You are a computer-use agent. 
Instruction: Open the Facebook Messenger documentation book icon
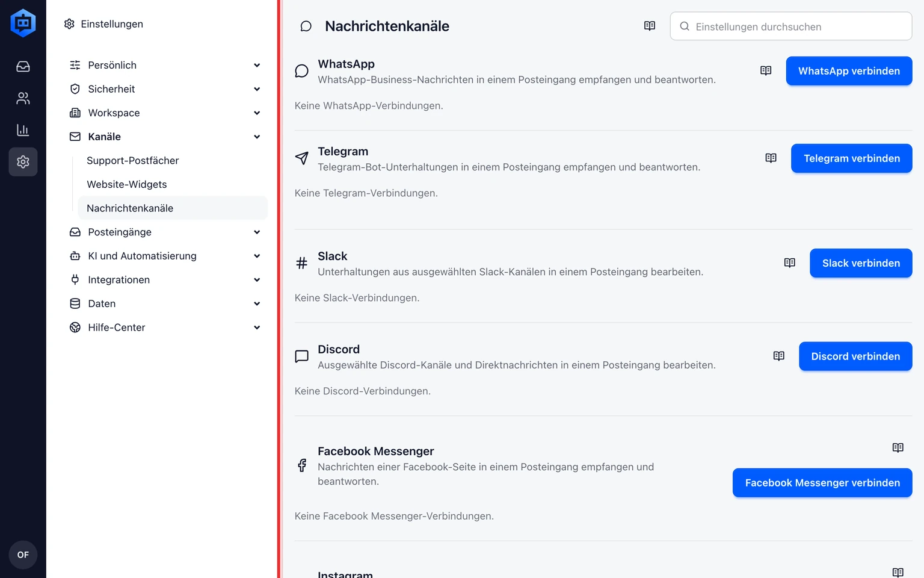(898, 447)
